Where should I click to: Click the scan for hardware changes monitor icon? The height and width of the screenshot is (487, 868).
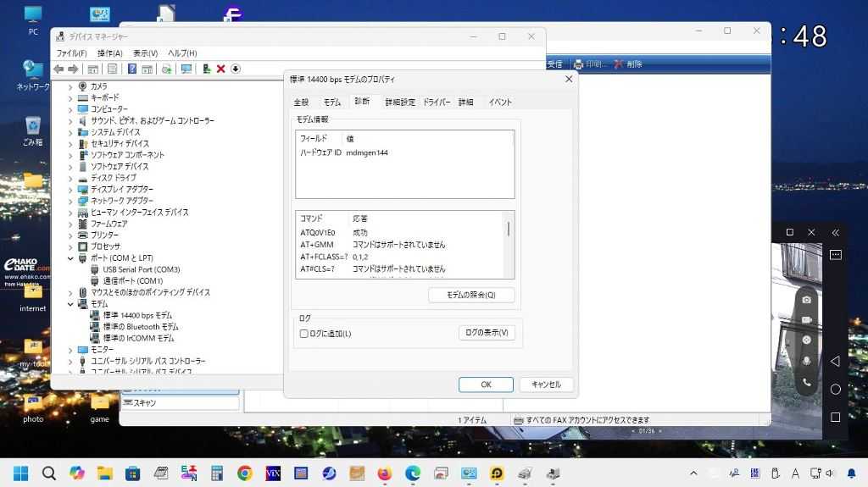pyautogui.click(x=186, y=69)
